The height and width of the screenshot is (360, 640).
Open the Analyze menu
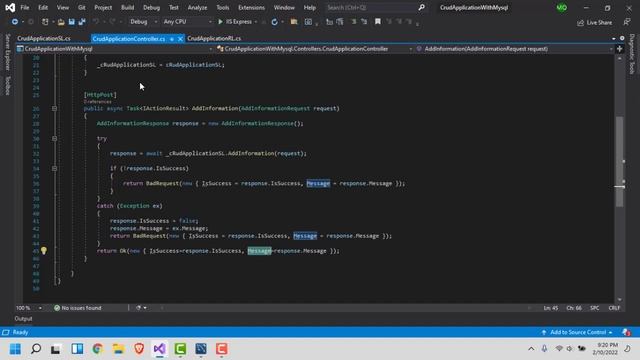pos(198,7)
